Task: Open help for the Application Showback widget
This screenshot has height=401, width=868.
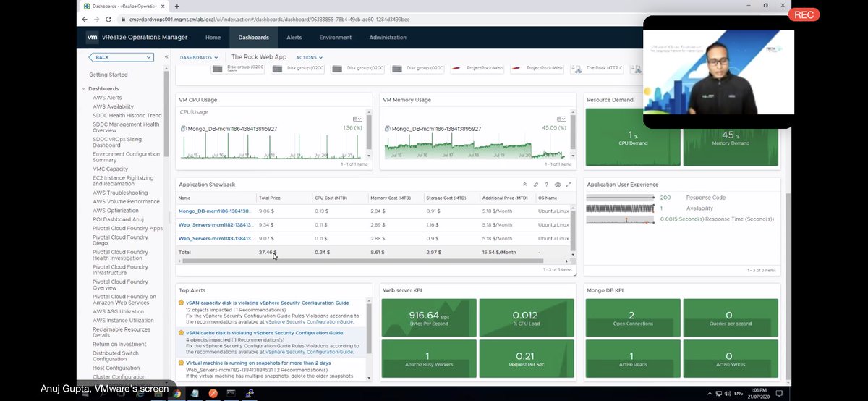Action: (546, 185)
